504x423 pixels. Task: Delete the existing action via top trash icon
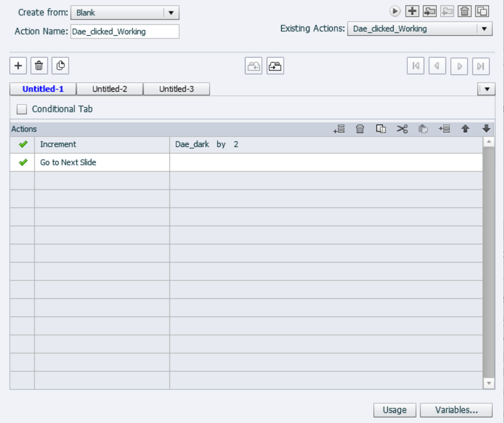464,11
